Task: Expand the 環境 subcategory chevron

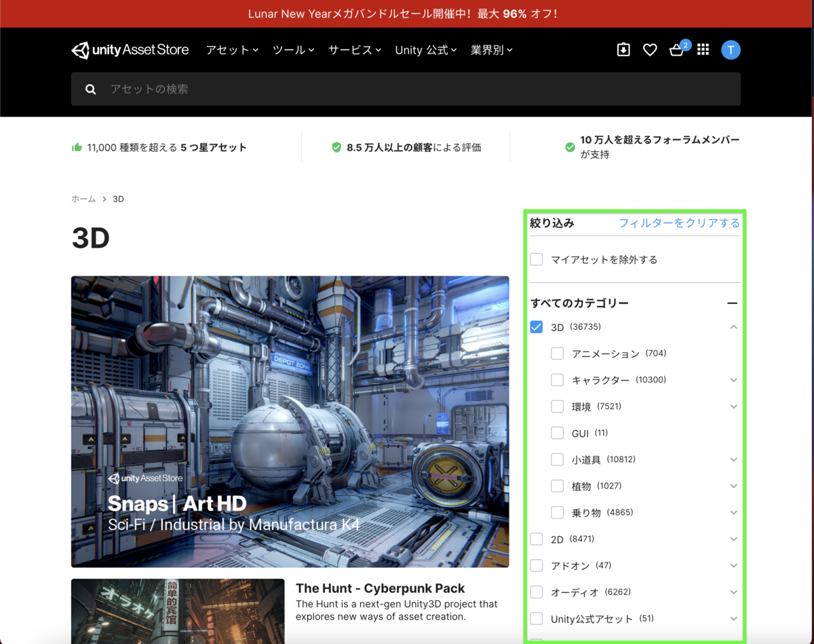Action: coord(733,406)
